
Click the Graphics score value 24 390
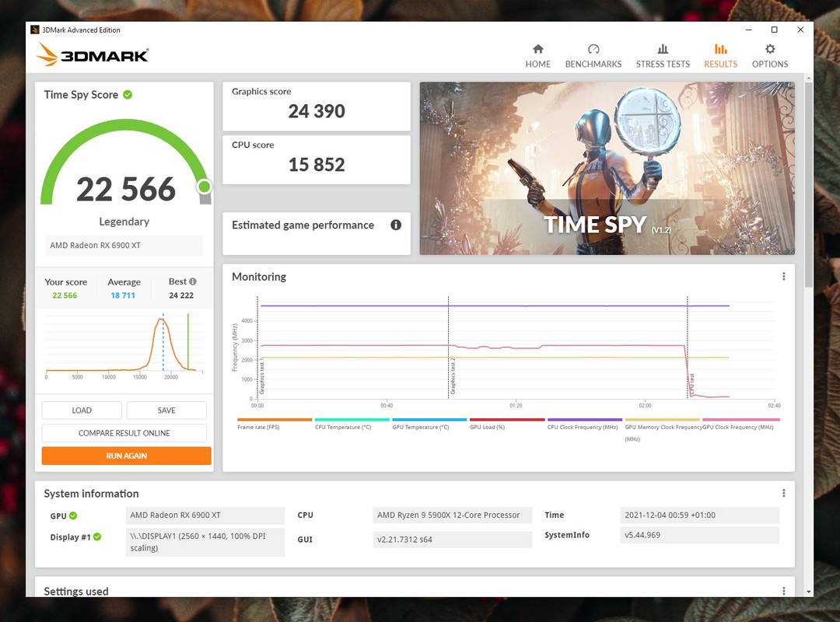pos(317,111)
